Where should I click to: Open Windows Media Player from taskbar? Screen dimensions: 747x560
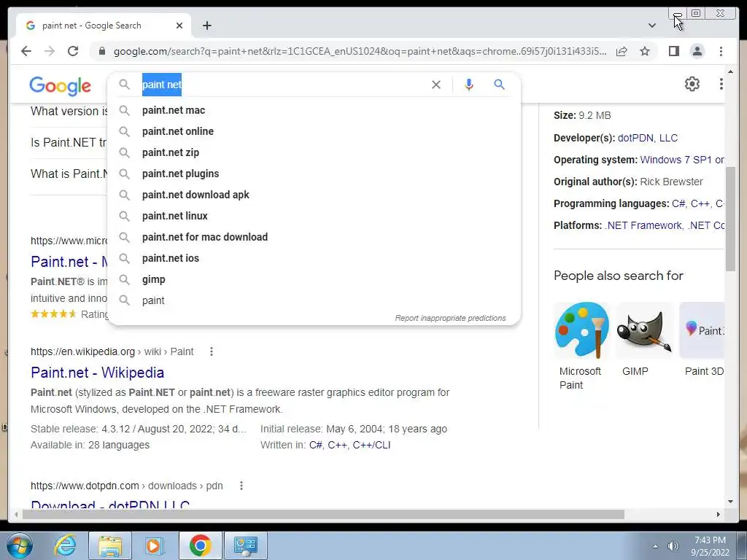tap(153, 545)
